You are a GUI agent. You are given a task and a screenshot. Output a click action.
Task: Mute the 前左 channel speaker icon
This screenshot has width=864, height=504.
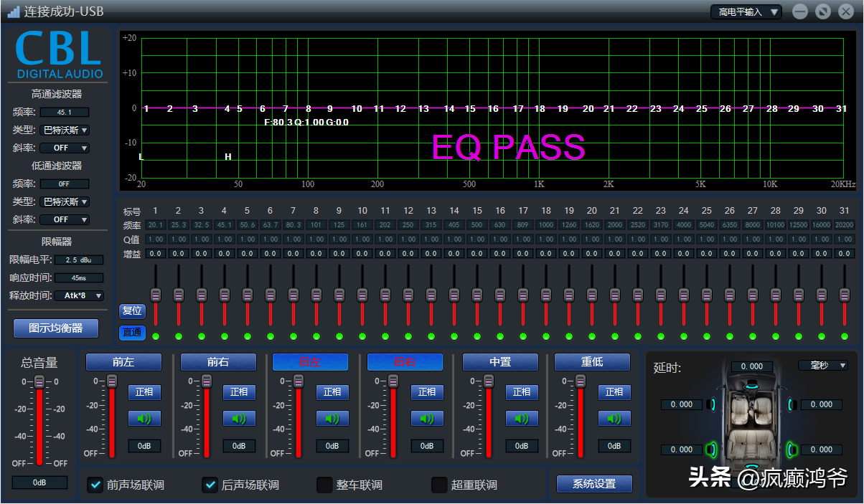[144, 419]
